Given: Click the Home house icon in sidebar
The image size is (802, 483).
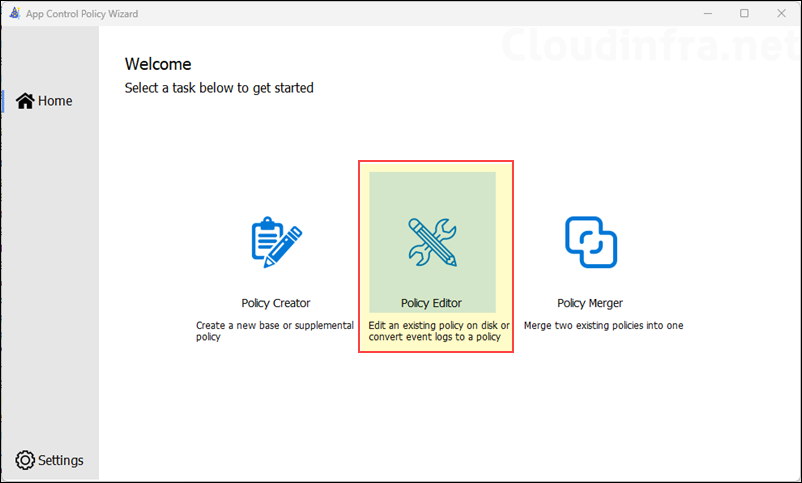Looking at the screenshot, I should pyautogui.click(x=25, y=101).
